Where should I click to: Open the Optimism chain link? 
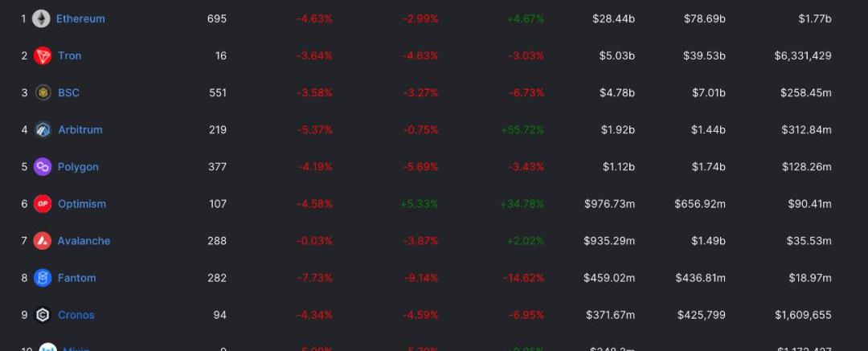coord(82,204)
